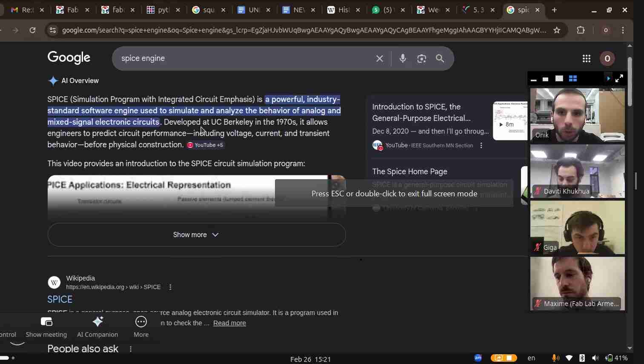Open the Wikipedia URL breadcrumb link
This screenshot has height=364, width=644.
pyautogui.click(x=114, y=287)
